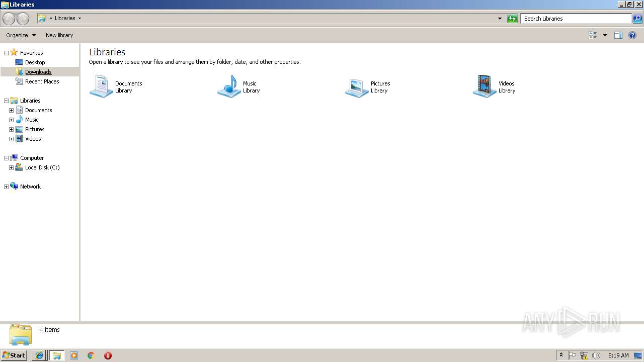This screenshot has height=362, width=644.
Task: Collapse the Libraries tree node
Action: (x=6, y=101)
